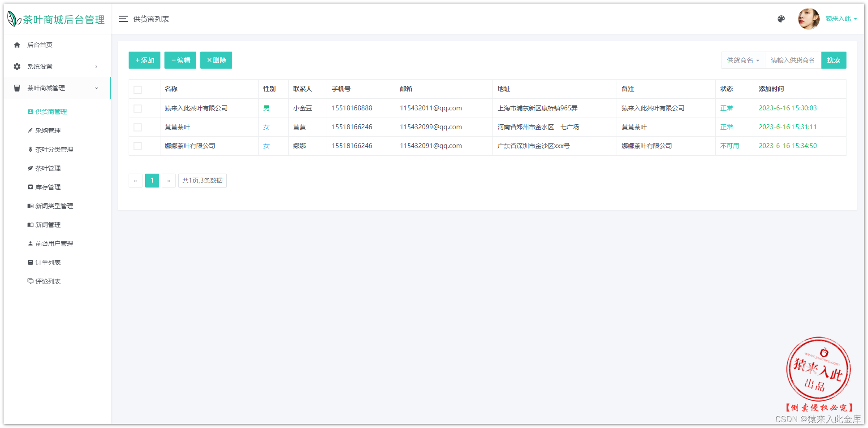Click the 系统设置 gear icon
This screenshot has width=868, height=428.
tap(17, 66)
